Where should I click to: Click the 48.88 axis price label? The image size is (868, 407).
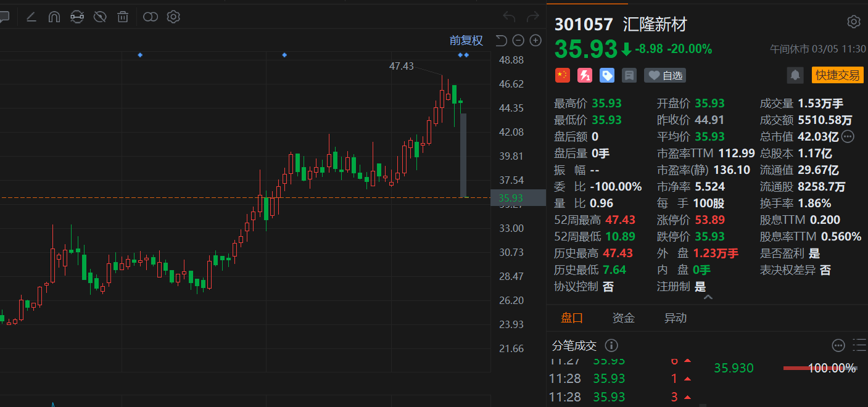[511, 60]
